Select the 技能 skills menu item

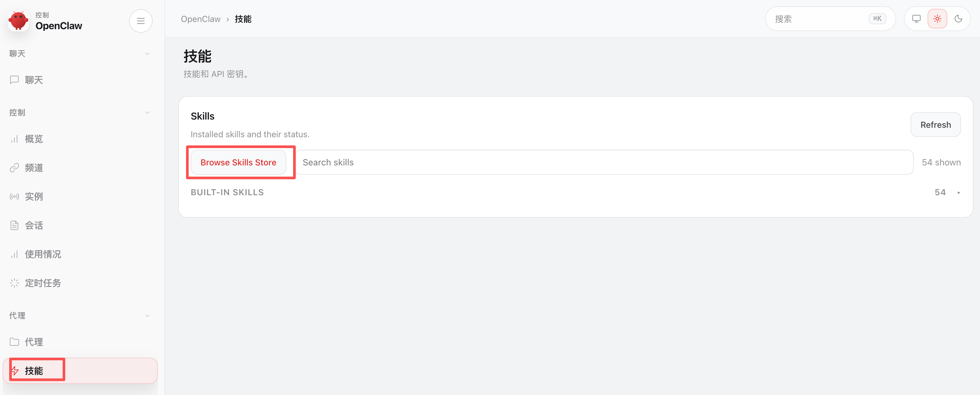(x=34, y=371)
